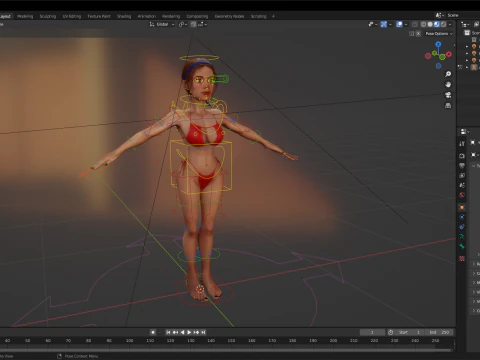Toggle X-axis mirror pose button
Viewport: 480px width, 360px height.
(418, 34)
